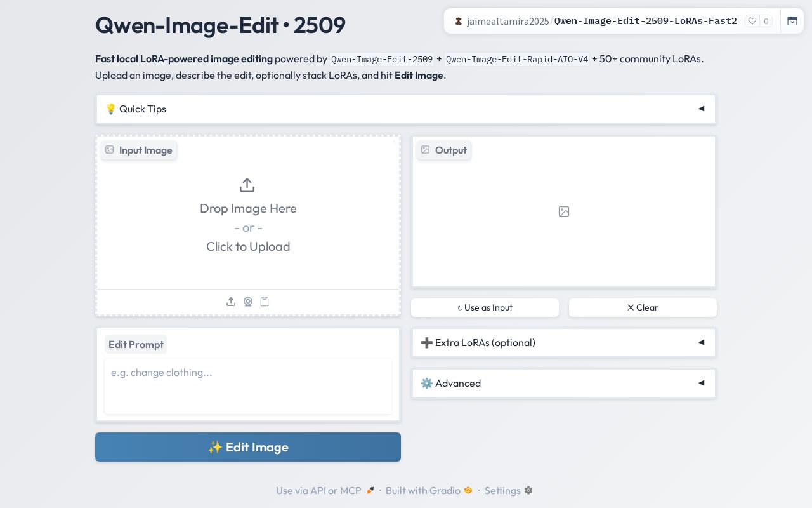
Task: Open the Settings link in the footer
Action: [509, 490]
